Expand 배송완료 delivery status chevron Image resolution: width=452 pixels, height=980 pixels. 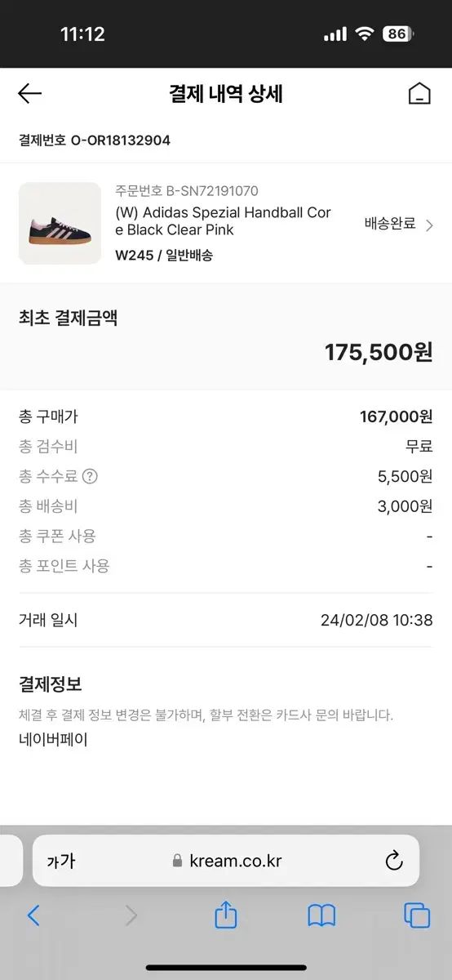tap(430, 225)
